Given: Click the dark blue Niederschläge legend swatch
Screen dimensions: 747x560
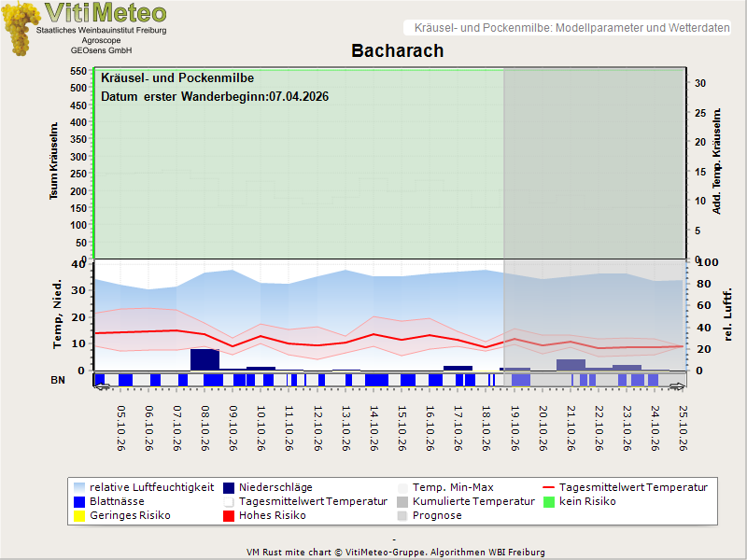Looking at the screenshot, I should (x=229, y=487).
